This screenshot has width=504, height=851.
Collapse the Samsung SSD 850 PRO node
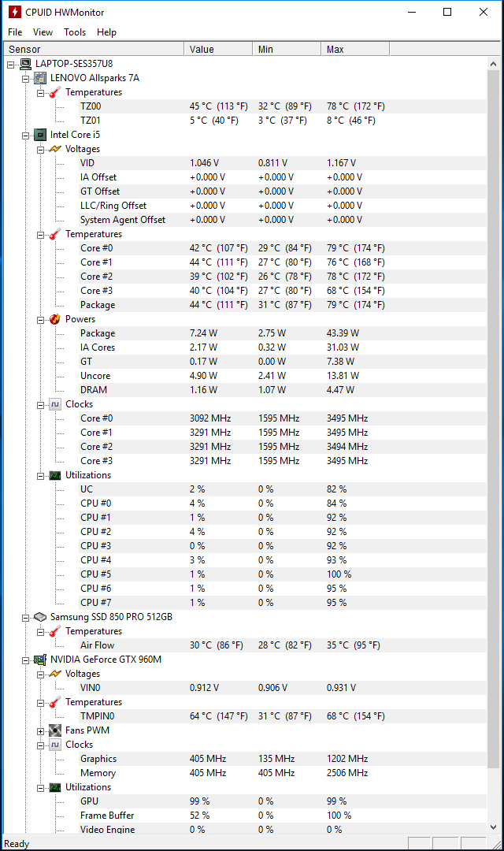[25, 618]
